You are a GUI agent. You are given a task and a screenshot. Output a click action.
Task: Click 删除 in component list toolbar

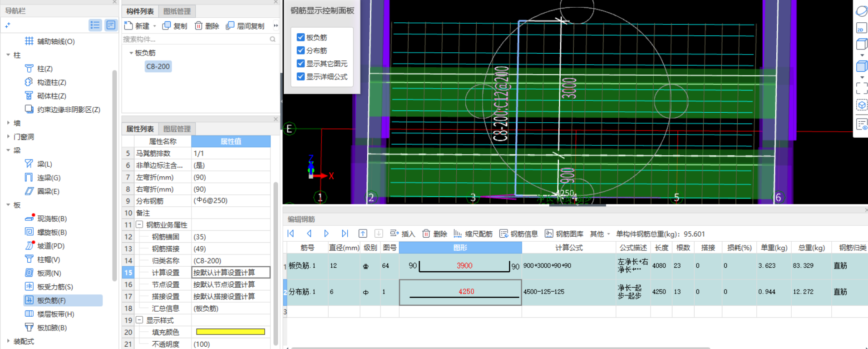click(207, 26)
